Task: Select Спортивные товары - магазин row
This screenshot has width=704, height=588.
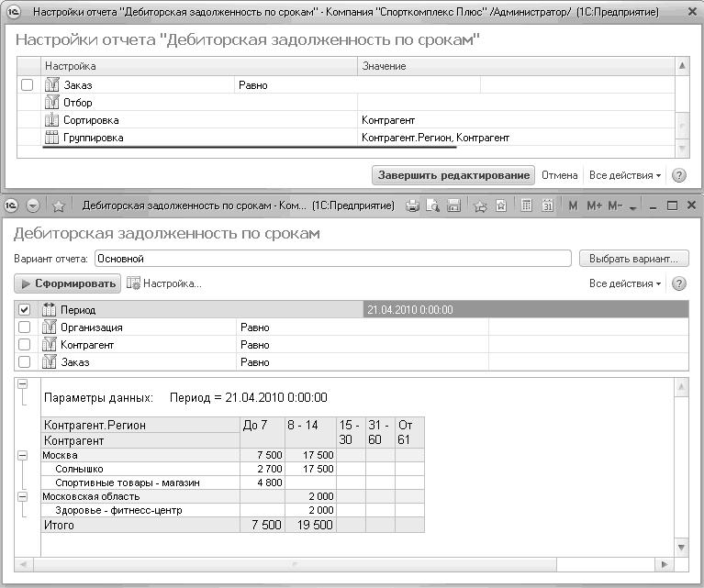Action: point(232,483)
